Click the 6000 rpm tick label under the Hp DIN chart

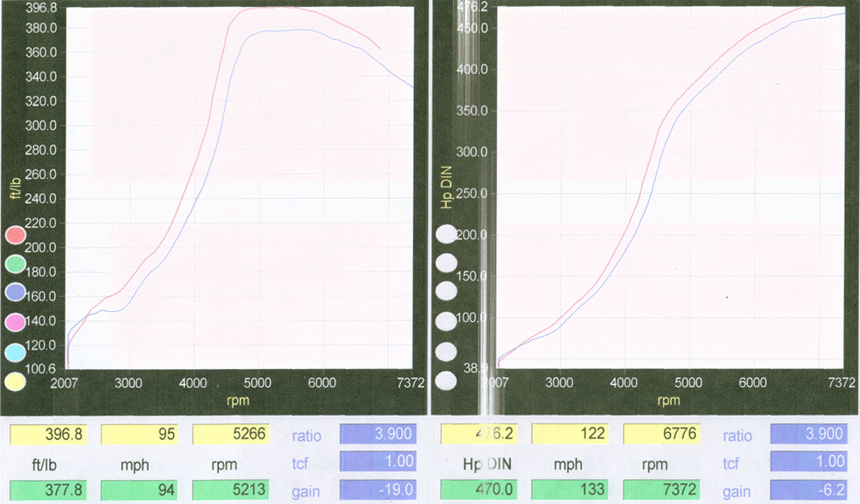[x=752, y=383]
